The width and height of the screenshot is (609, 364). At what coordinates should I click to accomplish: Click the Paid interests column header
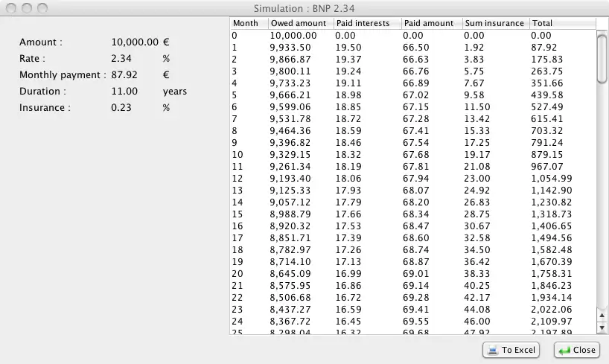[x=368, y=23]
